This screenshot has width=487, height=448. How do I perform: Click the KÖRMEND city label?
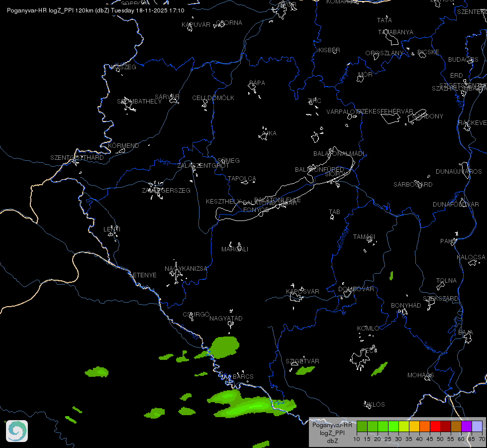[123, 145]
